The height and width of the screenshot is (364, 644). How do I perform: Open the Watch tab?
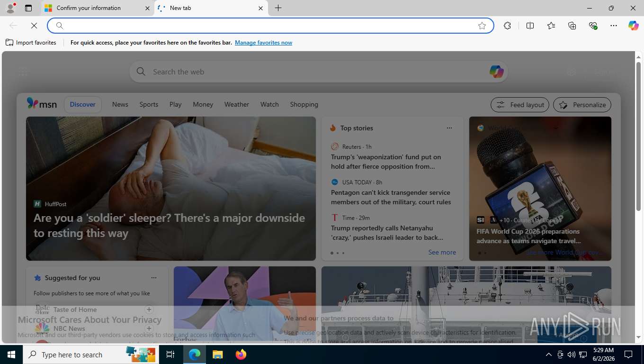coord(269,104)
